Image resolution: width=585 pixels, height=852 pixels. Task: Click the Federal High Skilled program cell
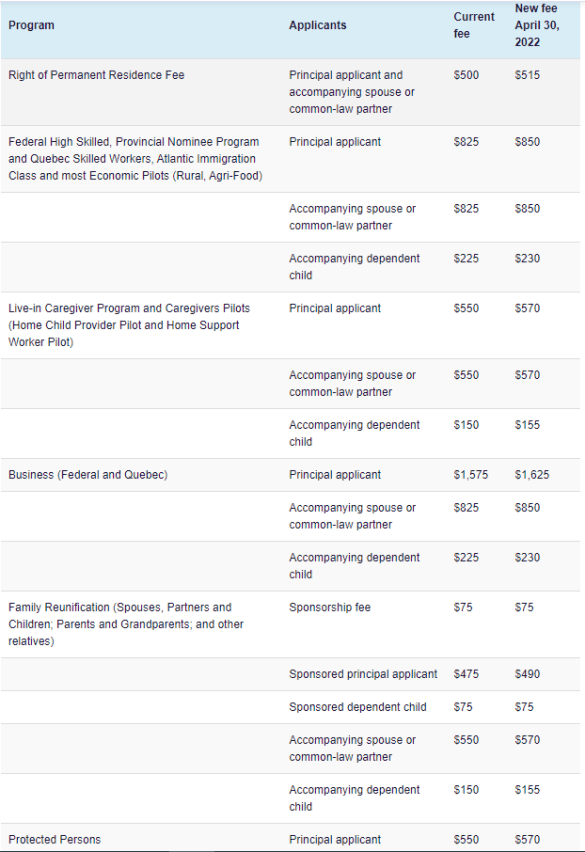pyautogui.click(x=135, y=159)
